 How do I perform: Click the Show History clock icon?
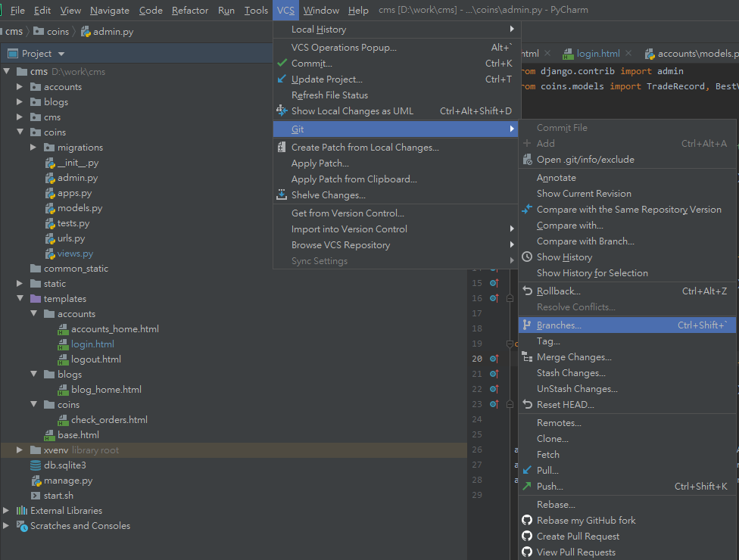527,257
